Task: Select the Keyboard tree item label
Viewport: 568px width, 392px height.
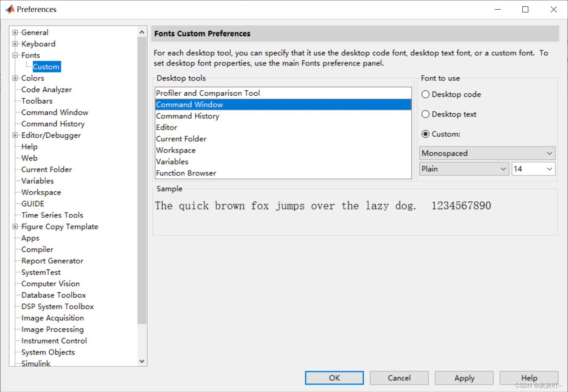Action: tap(38, 44)
